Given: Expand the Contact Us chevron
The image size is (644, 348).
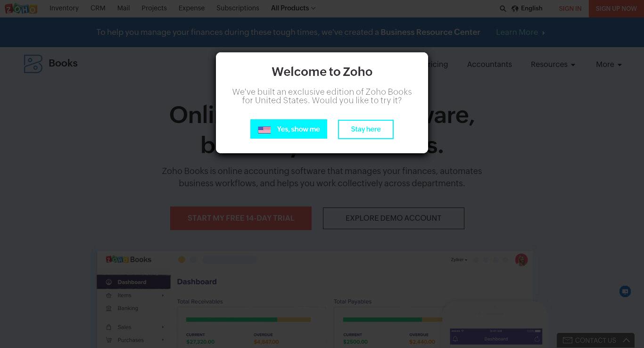Looking at the screenshot, I should point(626,340).
